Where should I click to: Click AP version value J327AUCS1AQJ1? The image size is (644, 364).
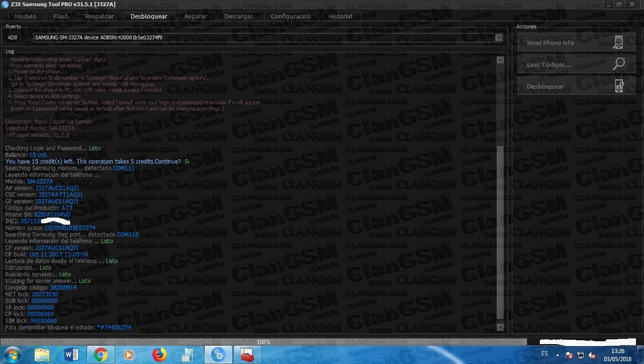(57, 188)
